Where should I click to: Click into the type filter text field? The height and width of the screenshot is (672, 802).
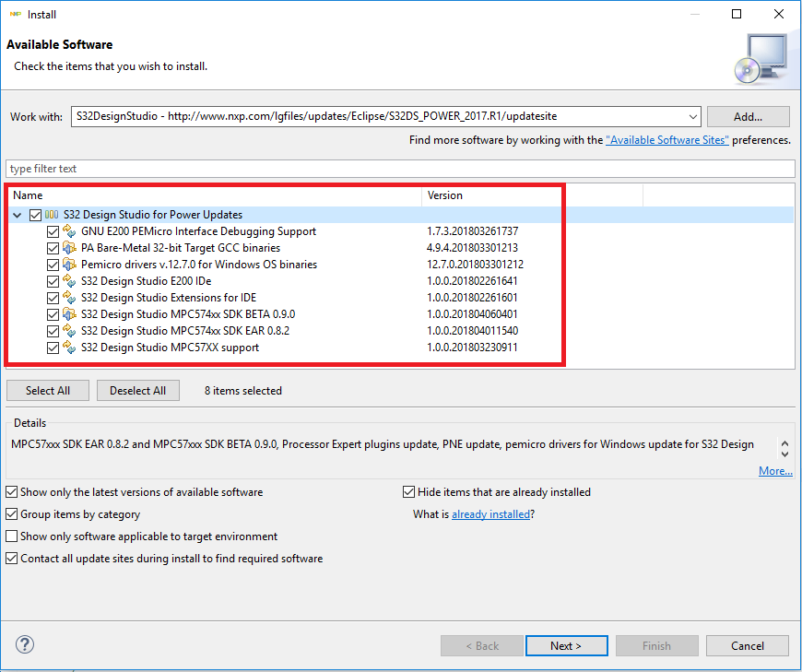400,169
